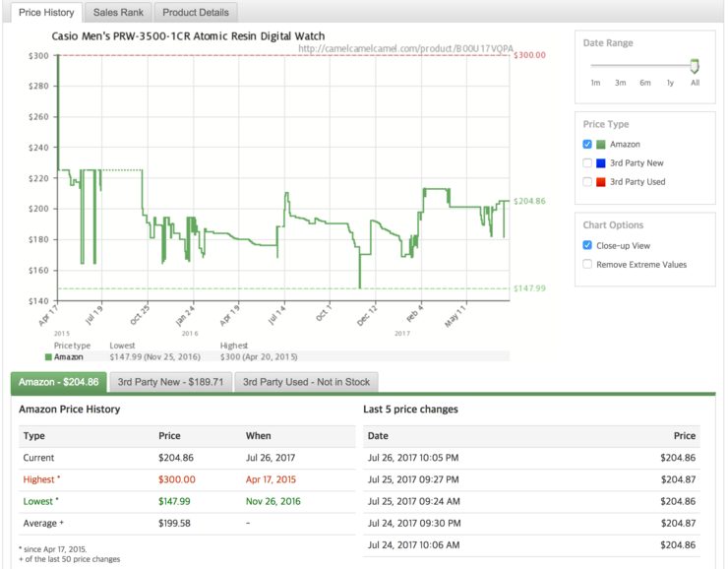Click the $204.86 current price label on chart
The height and width of the screenshot is (569, 728).
(x=529, y=201)
